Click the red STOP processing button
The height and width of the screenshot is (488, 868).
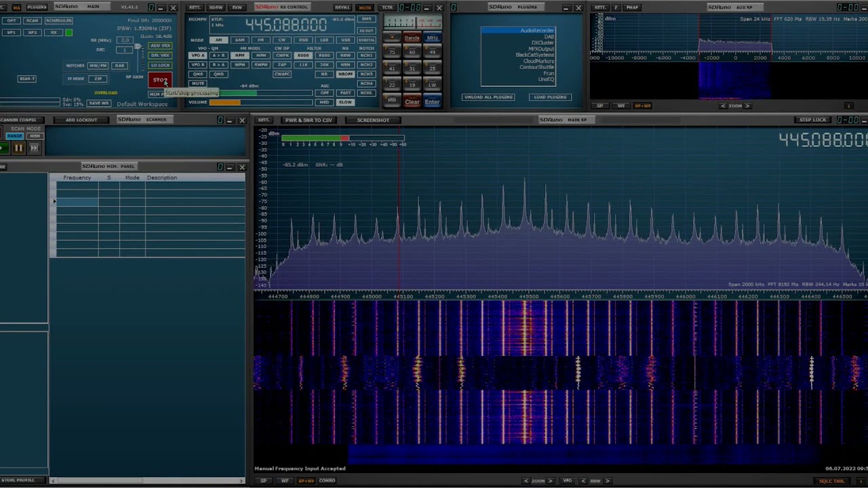[x=160, y=81]
